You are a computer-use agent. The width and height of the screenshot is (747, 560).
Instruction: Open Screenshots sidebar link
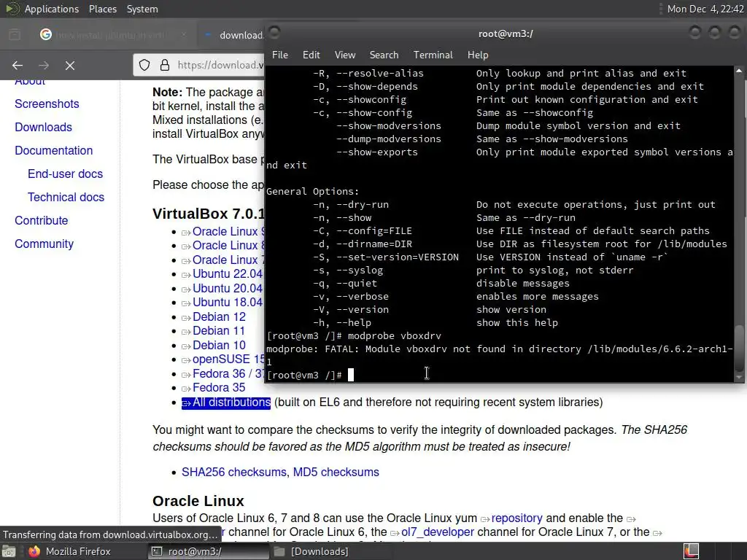[x=47, y=104]
